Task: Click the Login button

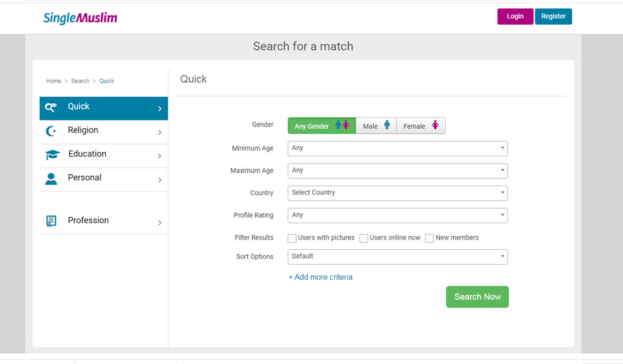Action: point(515,16)
